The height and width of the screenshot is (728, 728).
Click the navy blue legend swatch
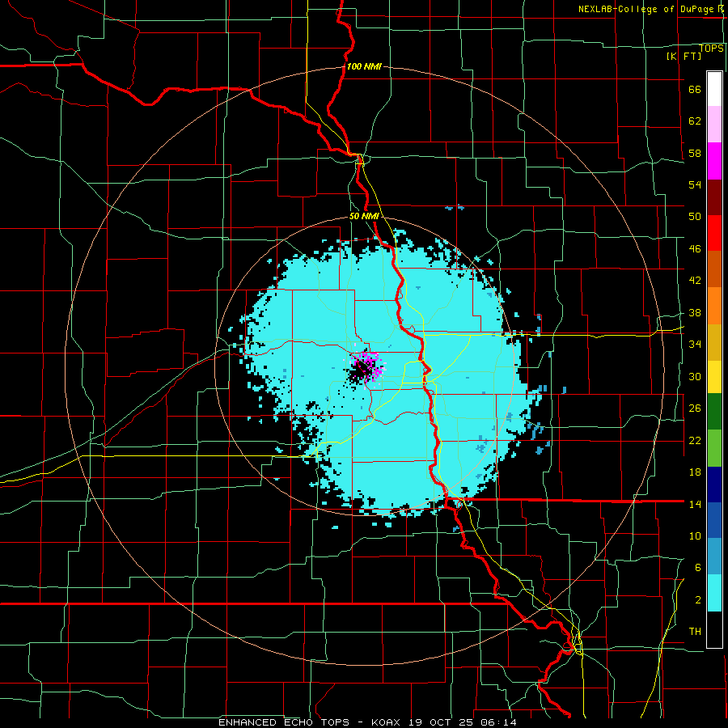714,485
